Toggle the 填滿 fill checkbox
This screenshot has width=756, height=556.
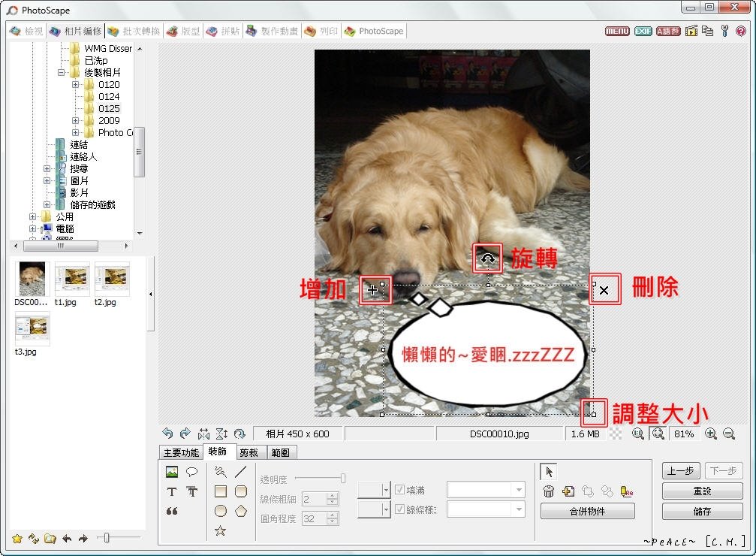coord(399,489)
